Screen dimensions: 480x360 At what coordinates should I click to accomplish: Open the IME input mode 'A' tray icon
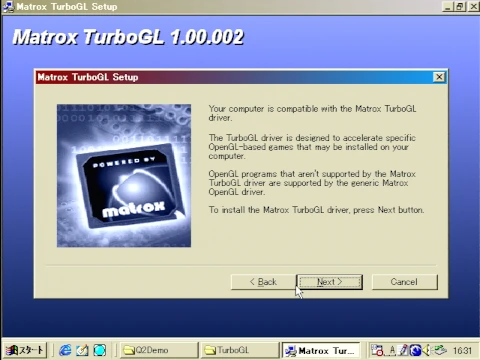pos(392,350)
